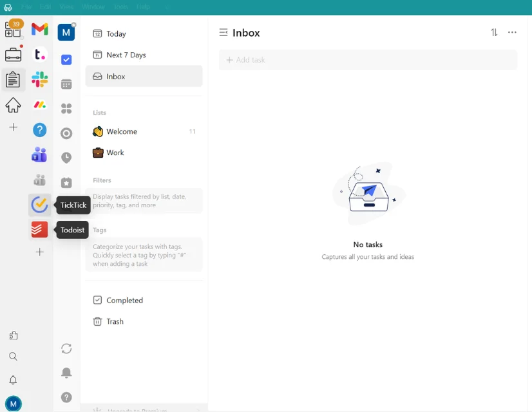The height and width of the screenshot is (412, 532).
Task: Click the Add task input field
Action: (368, 60)
